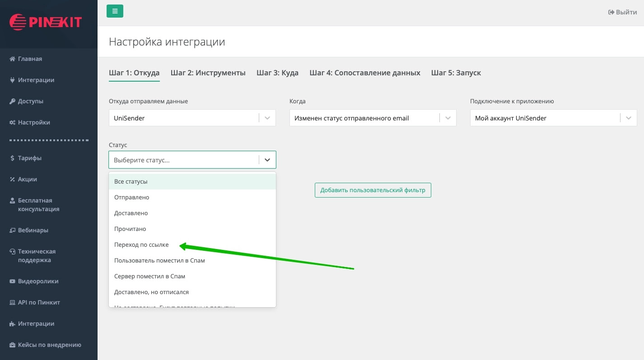Click the video icon beside Видеоролики
Viewport: 644px width, 360px height.
coord(13,282)
